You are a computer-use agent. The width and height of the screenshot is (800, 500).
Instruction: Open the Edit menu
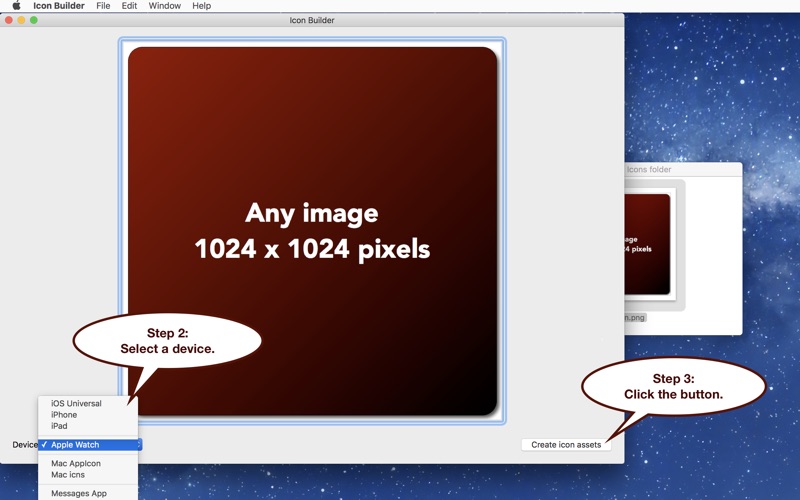click(129, 6)
